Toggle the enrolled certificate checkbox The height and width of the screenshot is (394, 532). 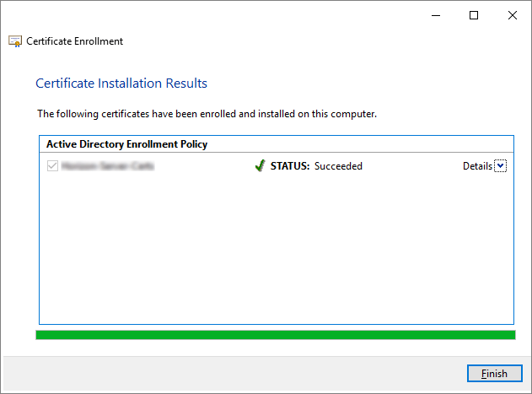pos(53,166)
